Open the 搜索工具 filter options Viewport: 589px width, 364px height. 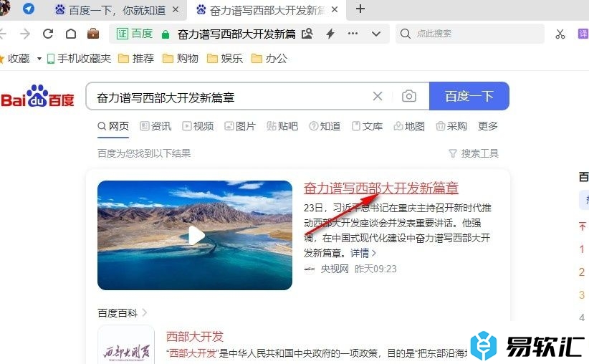(x=474, y=153)
